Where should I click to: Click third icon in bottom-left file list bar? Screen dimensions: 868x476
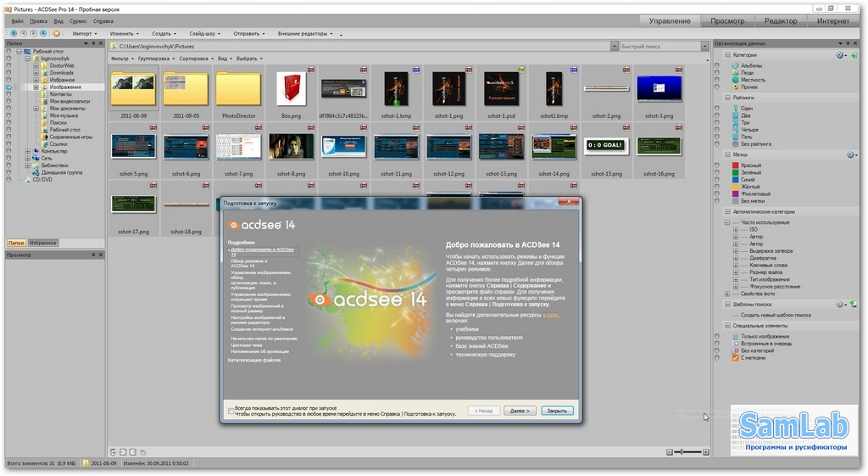133,452
